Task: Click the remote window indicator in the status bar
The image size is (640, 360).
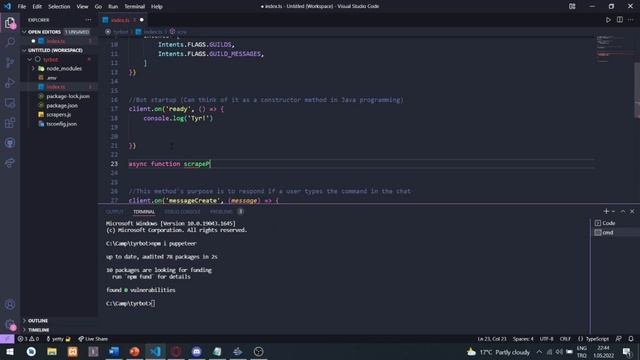Action: tap(7, 339)
